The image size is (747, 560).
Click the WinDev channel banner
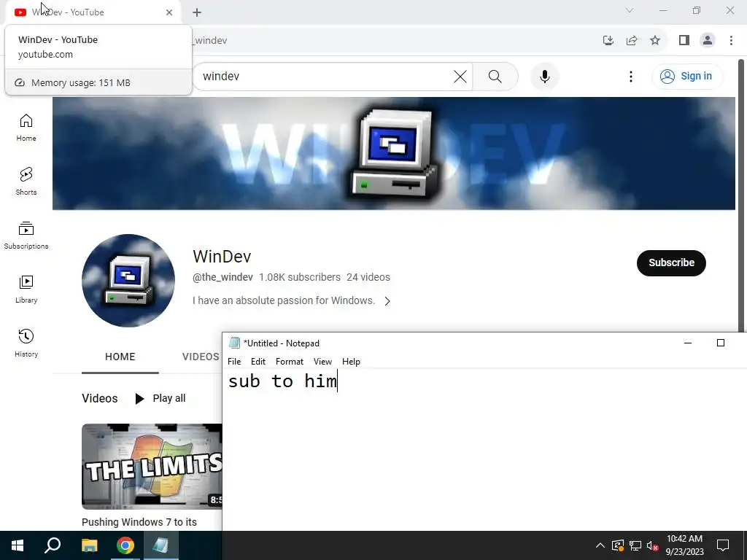tap(393, 153)
